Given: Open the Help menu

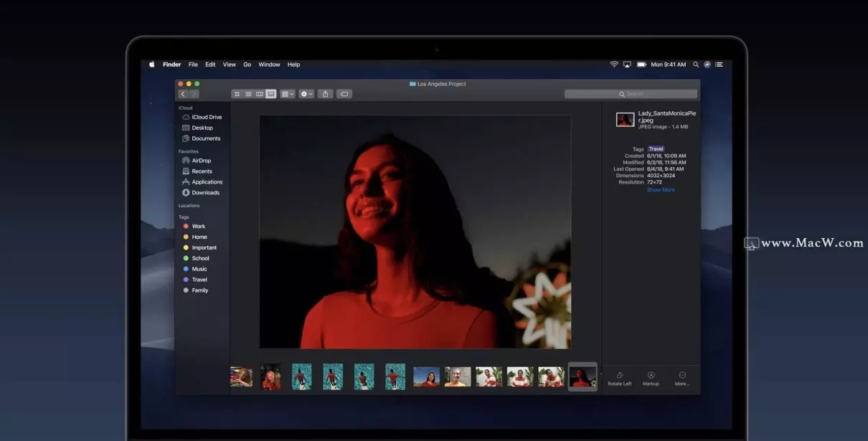Looking at the screenshot, I should click(294, 65).
